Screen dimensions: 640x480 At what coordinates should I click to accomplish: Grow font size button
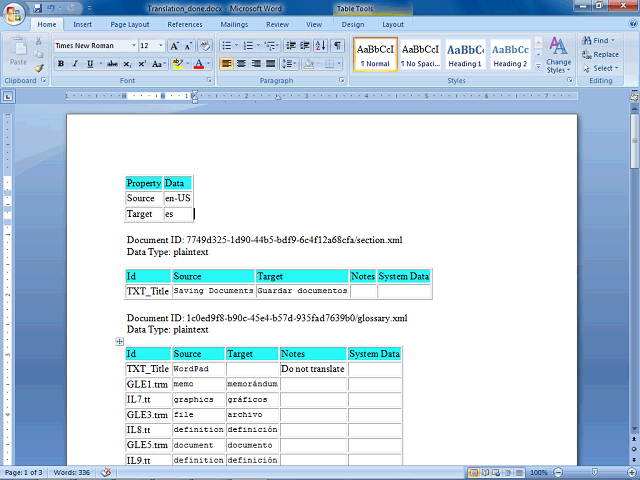point(174,46)
